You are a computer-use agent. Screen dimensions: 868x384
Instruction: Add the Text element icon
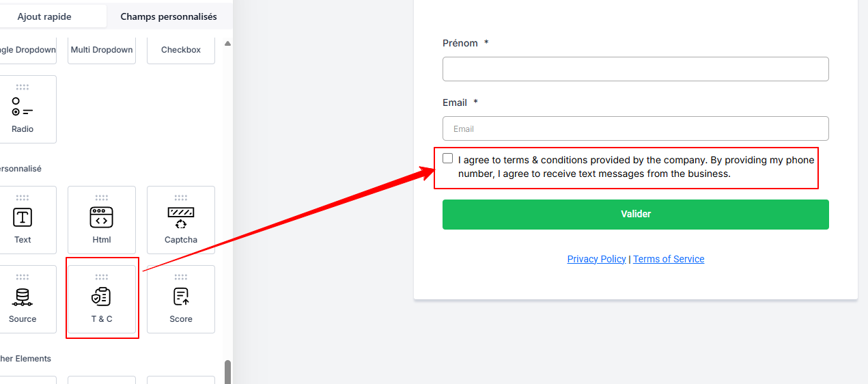click(x=23, y=218)
